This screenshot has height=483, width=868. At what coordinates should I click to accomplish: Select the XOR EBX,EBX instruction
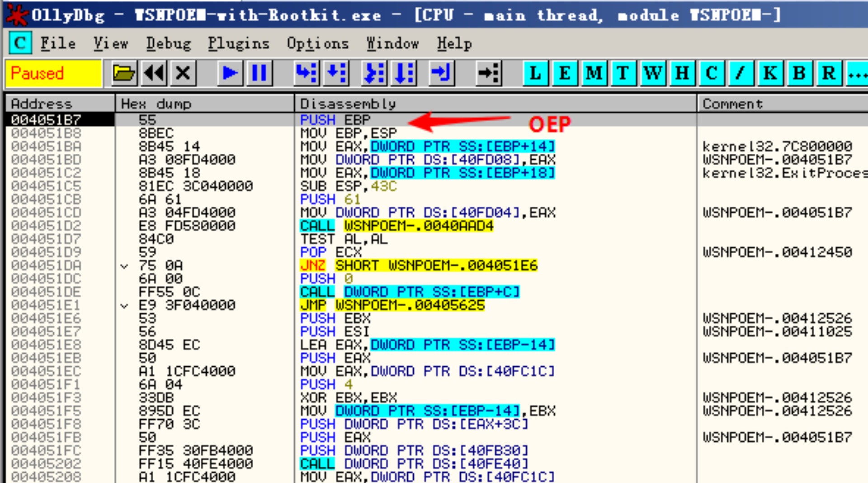[x=349, y=398]
